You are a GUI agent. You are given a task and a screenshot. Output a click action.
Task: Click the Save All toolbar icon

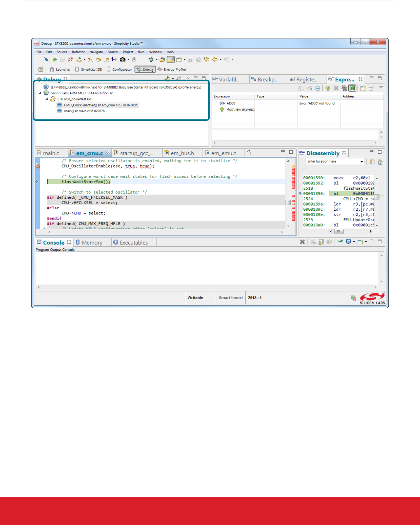(198, 59)
